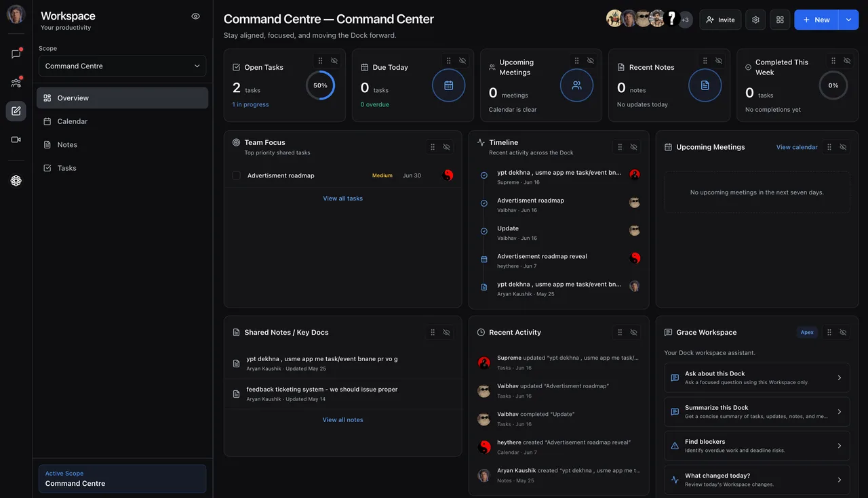The width and height of the screenshot is (868, 498).
Task: Follow the View calendar link
Action: 797,147
